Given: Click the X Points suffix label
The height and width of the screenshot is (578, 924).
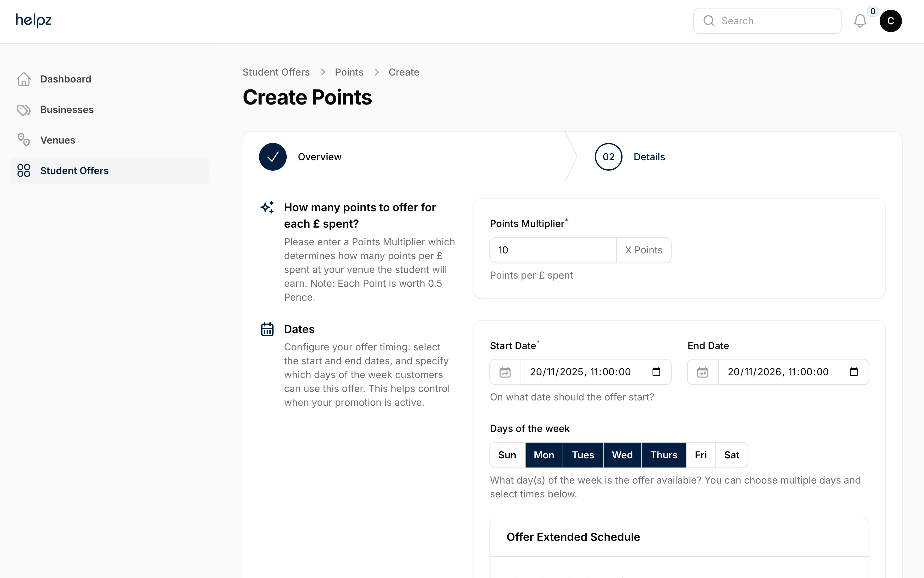Looking at the screenshot, I should (x=644, y=250).
